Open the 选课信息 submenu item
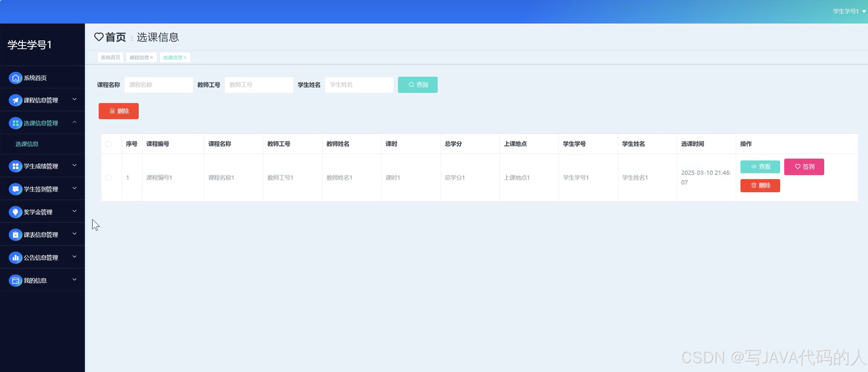This screenshot has width=868, height=372. 27,144
